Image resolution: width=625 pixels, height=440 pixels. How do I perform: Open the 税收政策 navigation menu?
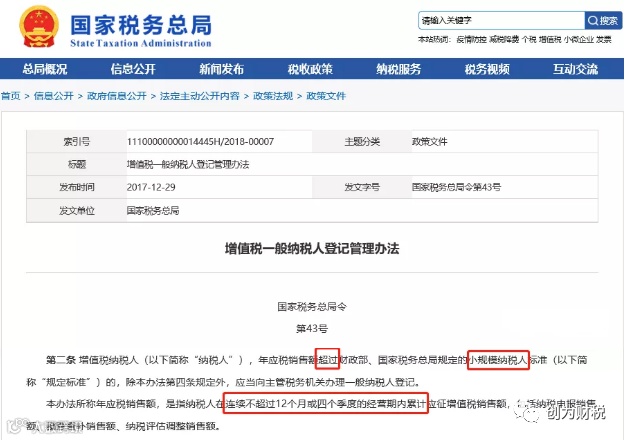(310, 69)
